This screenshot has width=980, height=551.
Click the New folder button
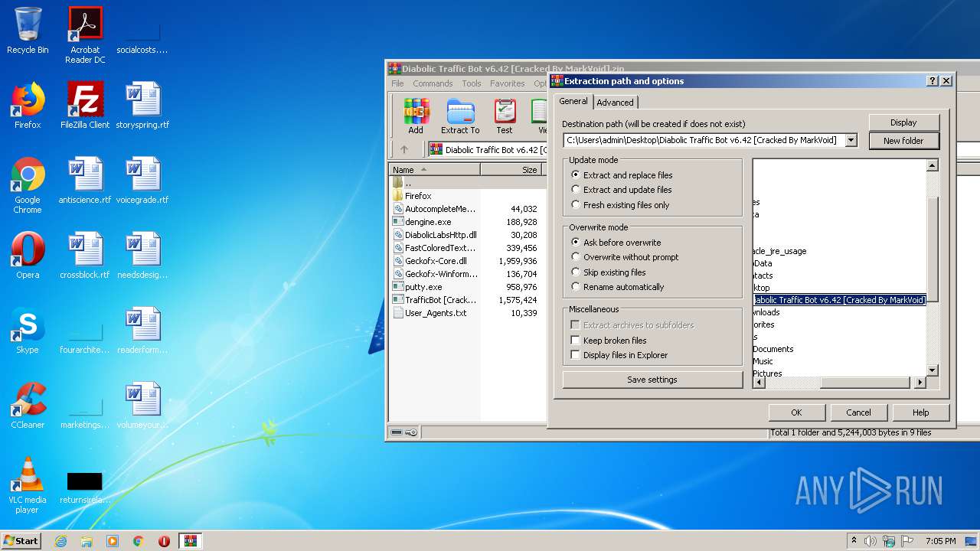click(x=903, y=141)
